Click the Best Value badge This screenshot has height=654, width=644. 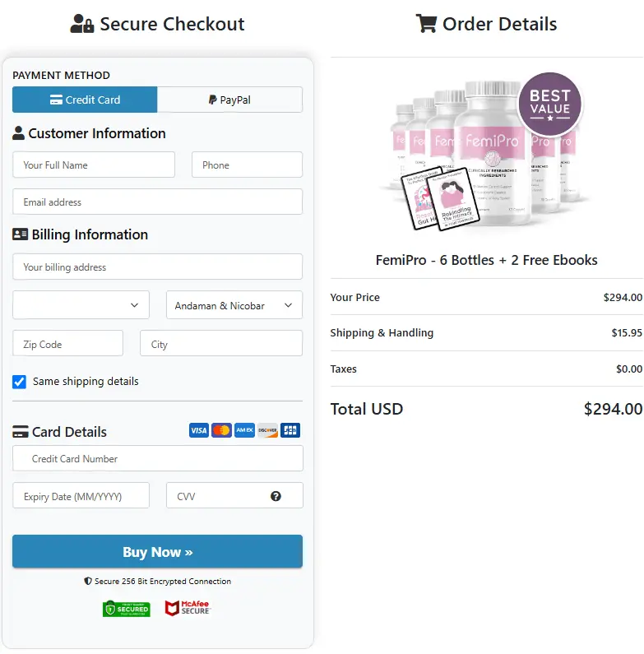tap(549, 103)
